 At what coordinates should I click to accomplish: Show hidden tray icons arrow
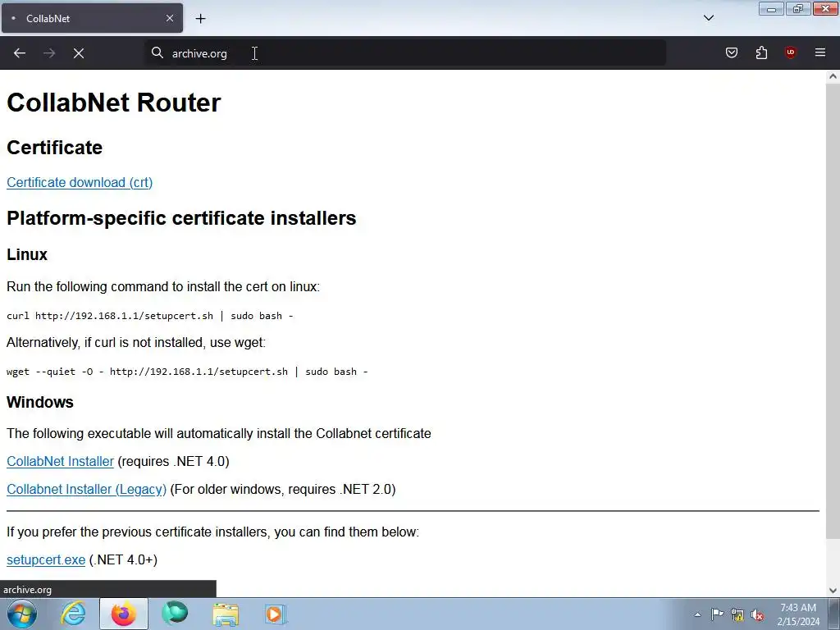pyautogui.click(x=697, y=615)
